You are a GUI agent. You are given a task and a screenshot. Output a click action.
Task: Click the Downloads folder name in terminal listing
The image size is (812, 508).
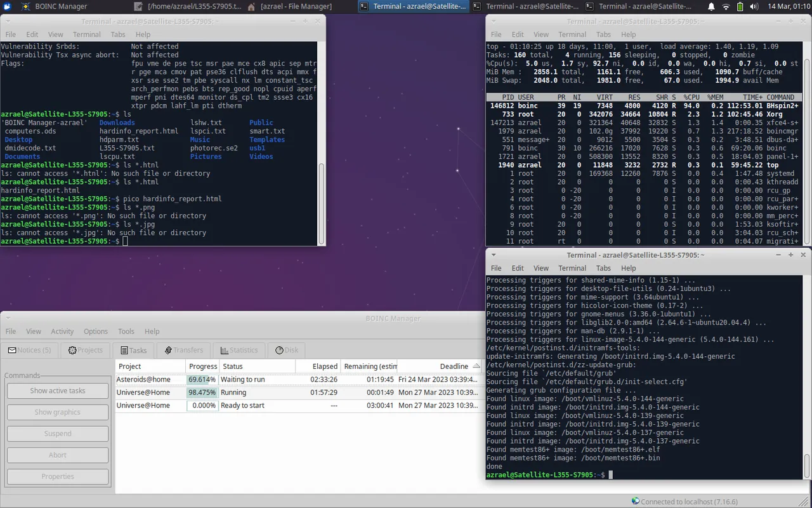click(x=117, y=123)
